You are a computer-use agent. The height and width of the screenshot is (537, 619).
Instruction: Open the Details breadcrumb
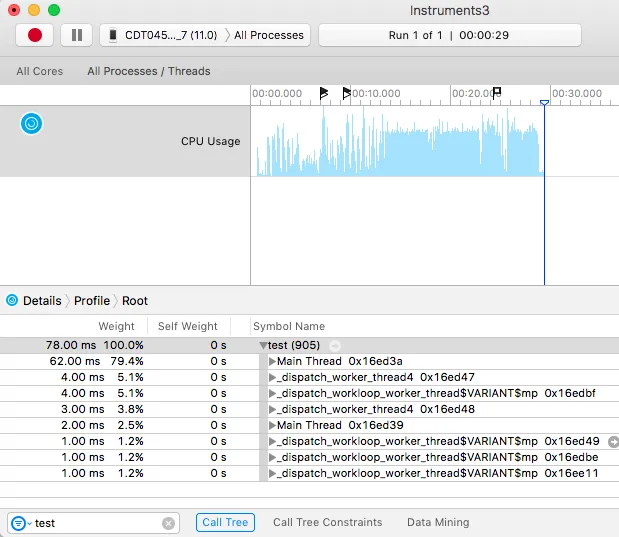(42, 301)
